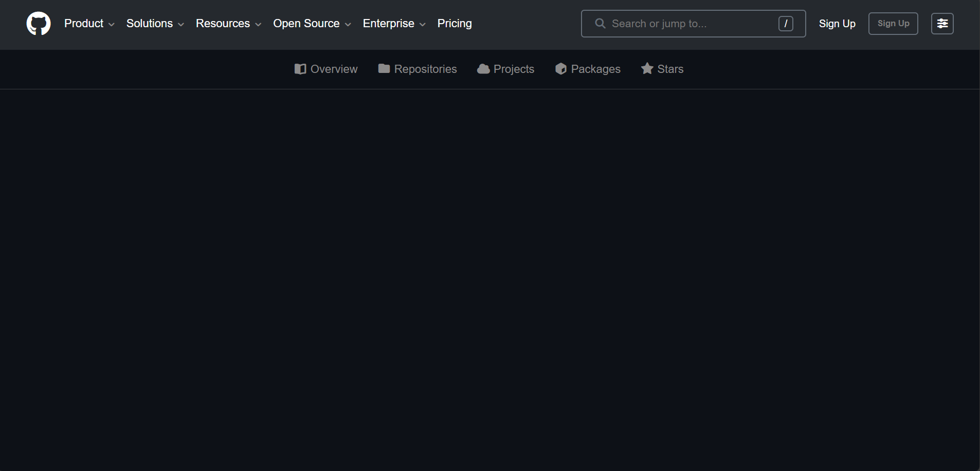
Task: Open the Pricing page
Action: (455, 23)
